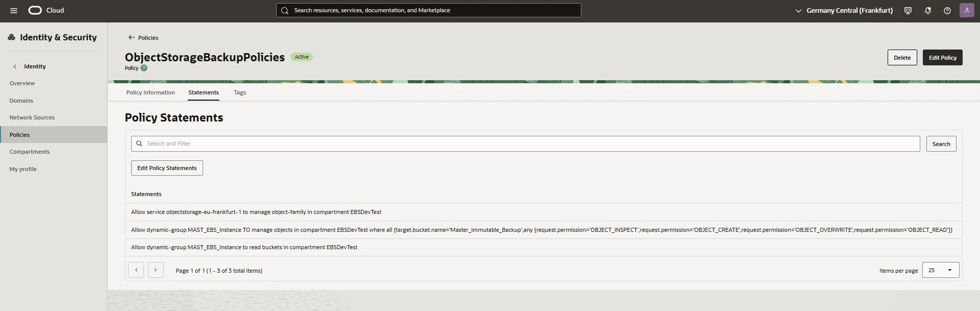Select Policies in the sidebar
The image size is (980, 311).
pos(54,135)
